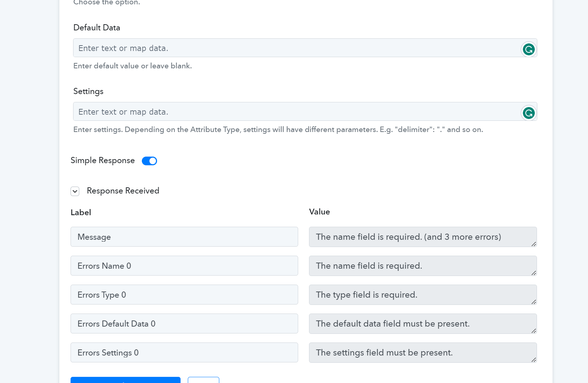Select the Errors Type 0 label field
This screenshot has height=383, width=588.
click(x=184, y=295)
